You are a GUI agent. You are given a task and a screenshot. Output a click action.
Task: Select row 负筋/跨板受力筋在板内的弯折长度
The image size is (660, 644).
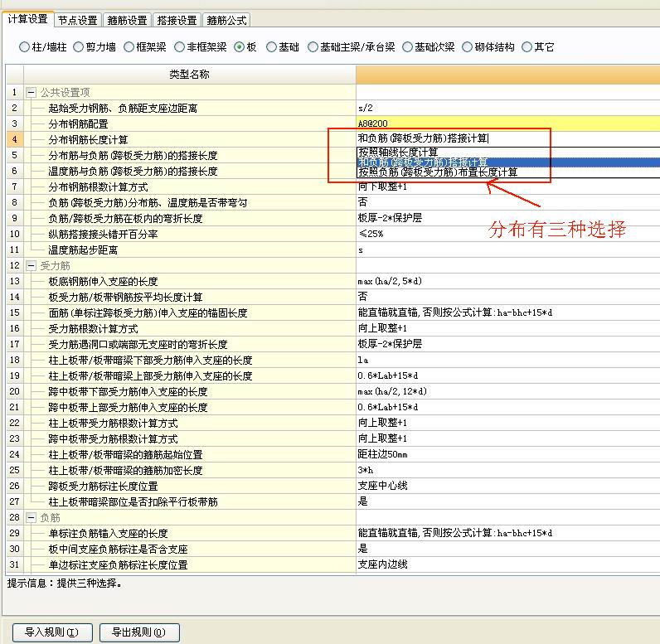[x=189, y=218]
